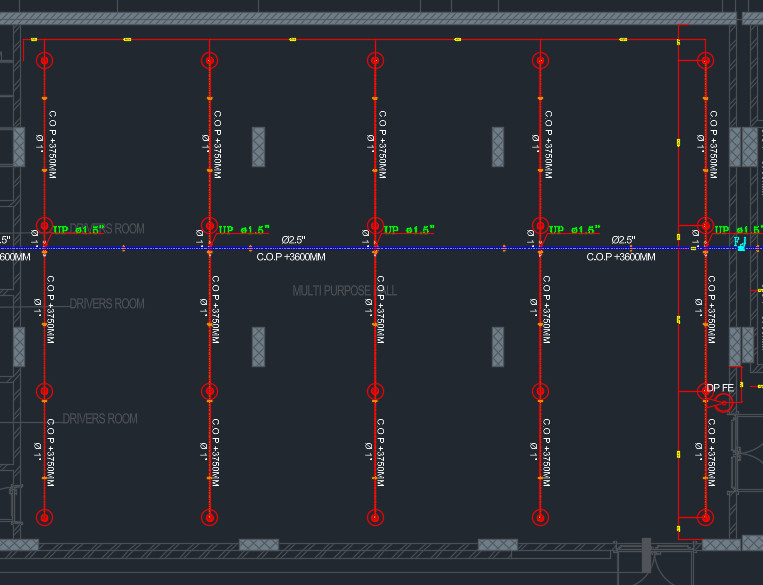The height and width of the screenshot is (585, 763).
Task: Click the top-right corner sprinkler head symbol
Action: (x=705, y=61)
